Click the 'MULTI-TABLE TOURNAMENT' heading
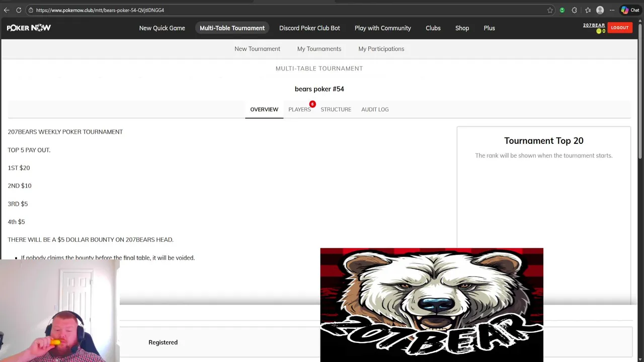Screen dimensions: 644x362 pos(319,68)
